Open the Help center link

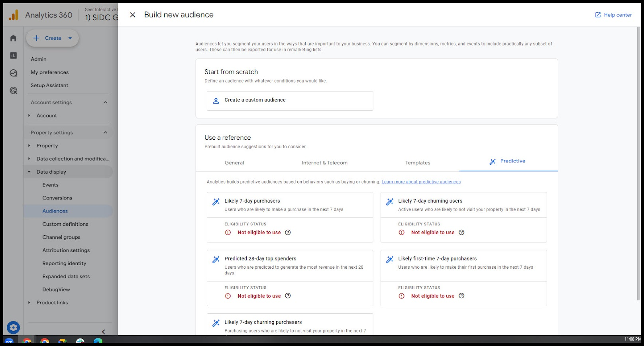(x=613, y=15)
